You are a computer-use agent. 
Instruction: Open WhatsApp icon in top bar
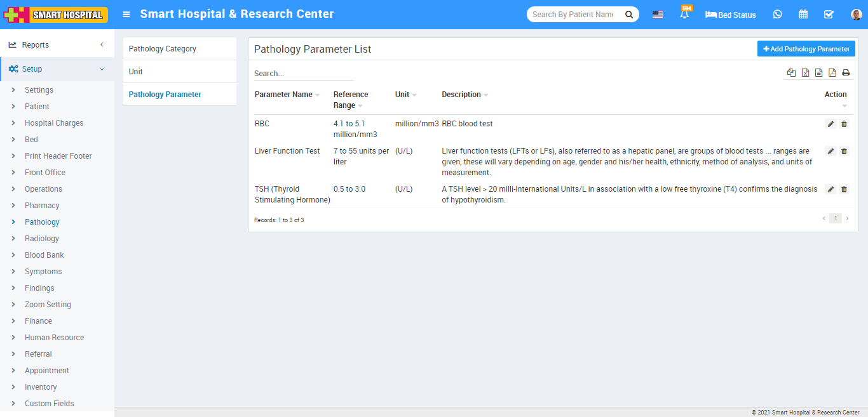[x=777, y=15]
